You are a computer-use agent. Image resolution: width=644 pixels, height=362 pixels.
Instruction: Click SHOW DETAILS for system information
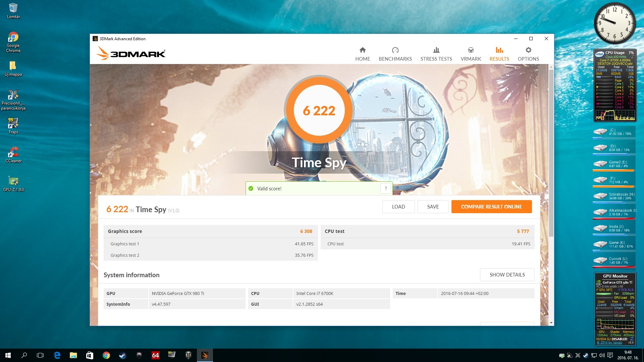(x=507, y=275)
